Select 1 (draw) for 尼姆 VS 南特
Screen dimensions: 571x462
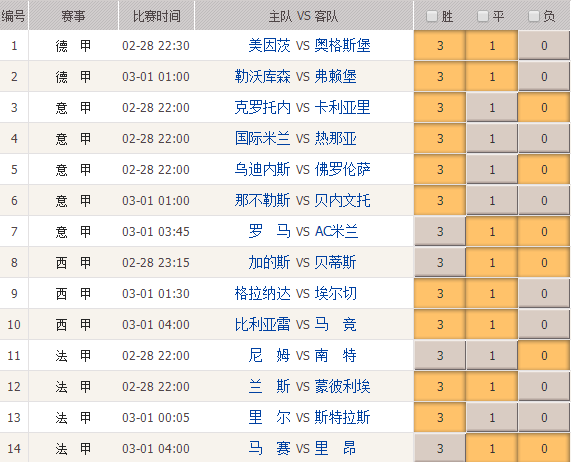492,355
